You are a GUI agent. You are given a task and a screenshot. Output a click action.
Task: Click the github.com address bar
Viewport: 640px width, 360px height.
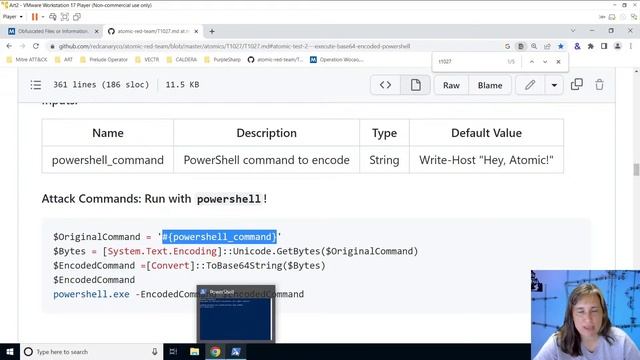(x=235, y=46)
